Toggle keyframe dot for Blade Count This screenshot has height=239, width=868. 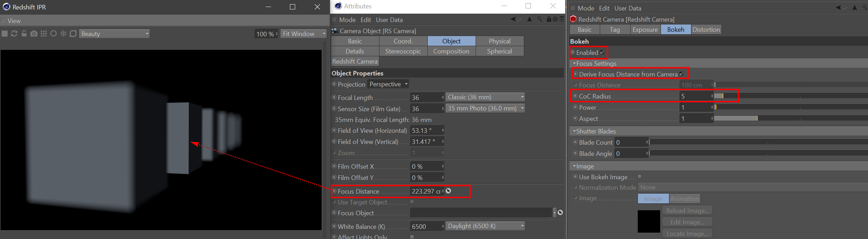tap(575, 142)
